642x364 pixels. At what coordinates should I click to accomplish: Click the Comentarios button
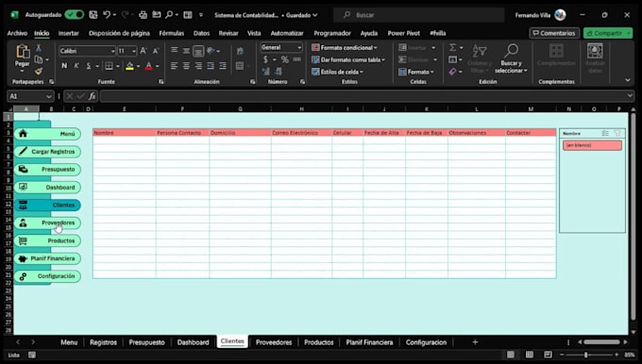pos(554,33)
